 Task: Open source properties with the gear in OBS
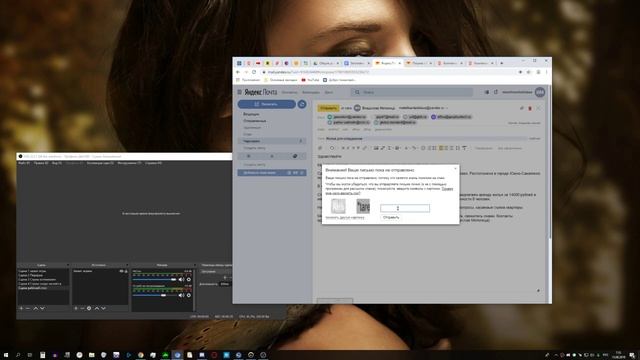coord(89,308)
